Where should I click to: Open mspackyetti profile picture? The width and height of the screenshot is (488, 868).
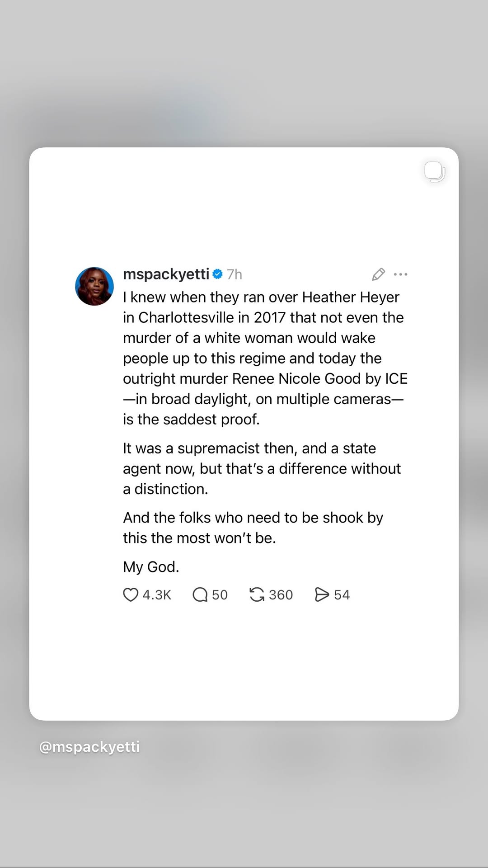(94, 286)
